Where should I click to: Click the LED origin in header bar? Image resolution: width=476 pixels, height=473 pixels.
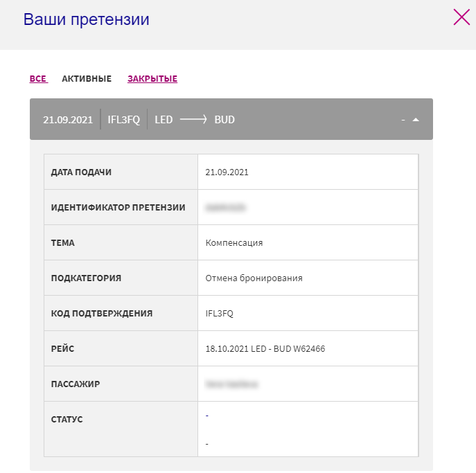[x=164, y=120]
